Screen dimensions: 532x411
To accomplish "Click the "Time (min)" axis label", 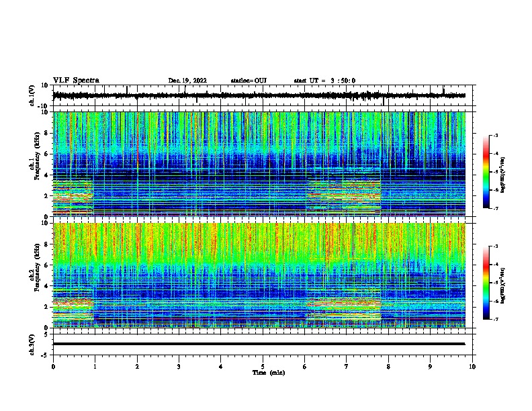I will coord(269,373).
